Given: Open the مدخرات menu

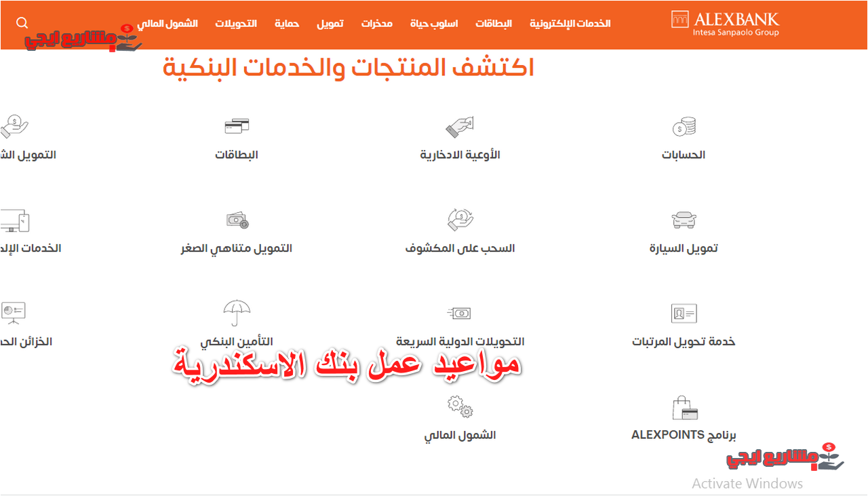Looking at the screenshot, I should [376, 23].
